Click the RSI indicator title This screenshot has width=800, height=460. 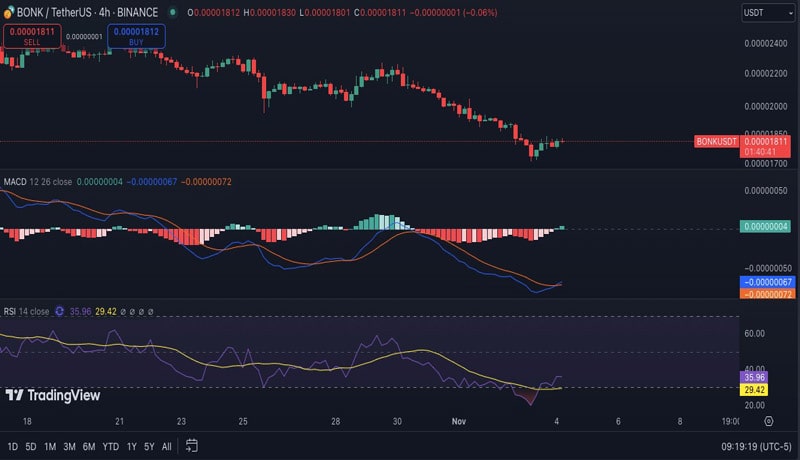point(11,311)
